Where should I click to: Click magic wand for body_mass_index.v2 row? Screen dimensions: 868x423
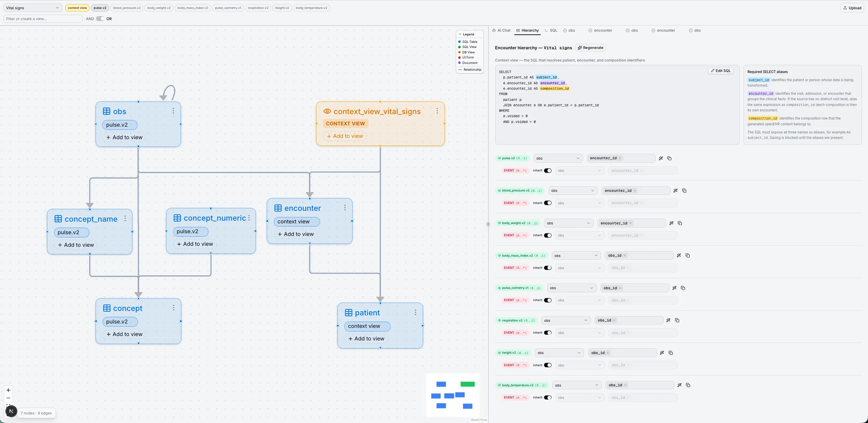click(x=679, y=255)
